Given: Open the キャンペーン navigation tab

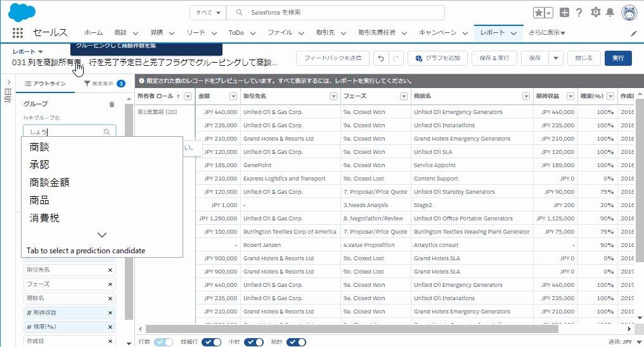Looking at the screenshot, I should coord(437,33).
